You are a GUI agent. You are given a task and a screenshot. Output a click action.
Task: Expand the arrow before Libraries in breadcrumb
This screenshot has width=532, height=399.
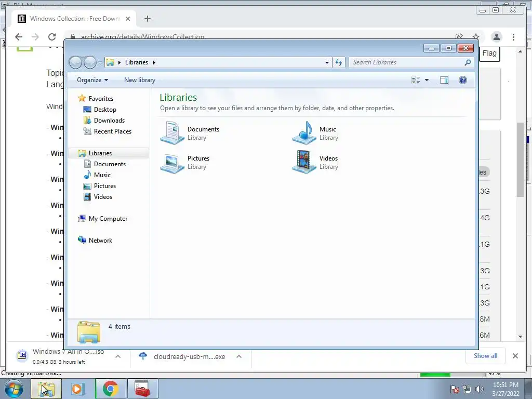pos(119,62)
